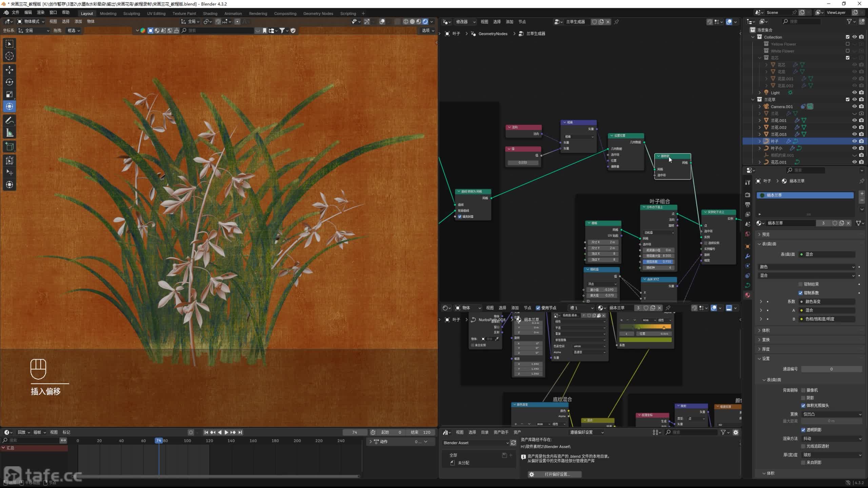Viewport: 868px width, 488px height.
Task: Activate the Annotate pencil tool
Action: coord(9,121)
